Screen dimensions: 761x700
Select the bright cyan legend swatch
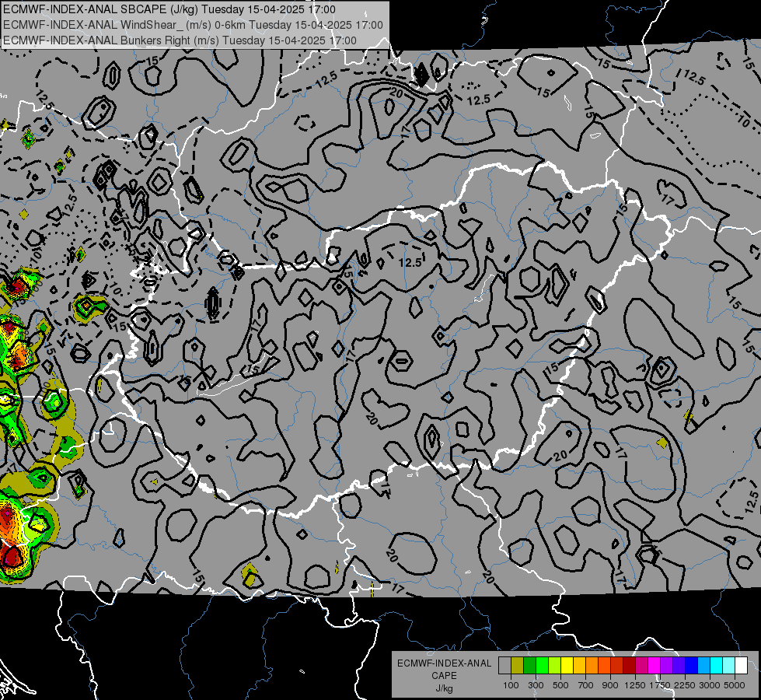point(717,666)
